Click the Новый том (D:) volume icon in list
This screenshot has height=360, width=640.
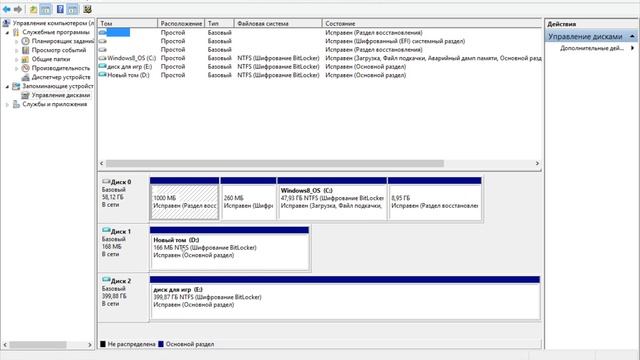click(x=102, y=75)
